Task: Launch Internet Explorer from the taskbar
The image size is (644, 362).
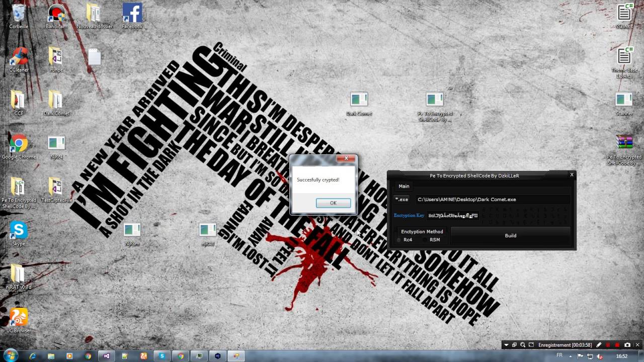Action: coord(33,356)
